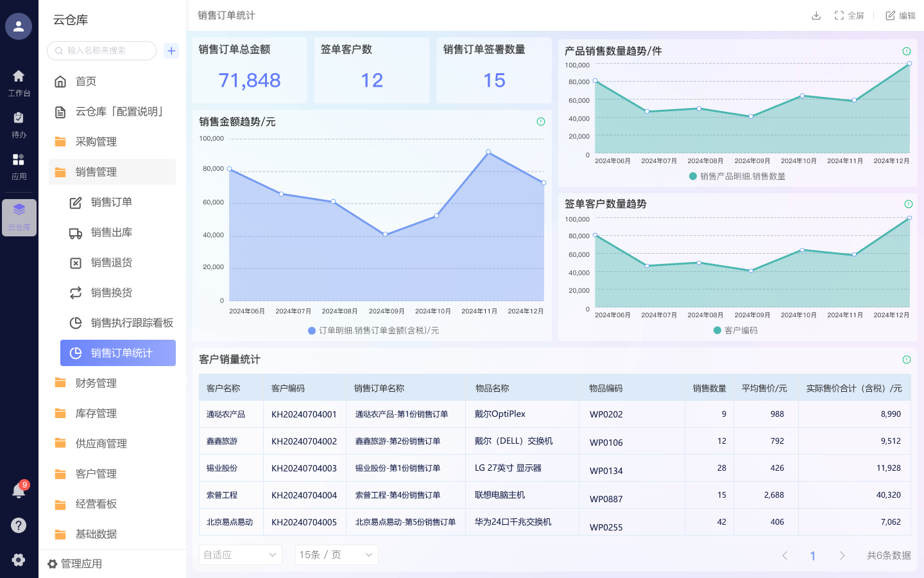
Task: Expand 库存管理 folder
Action: tap(112, 413)
